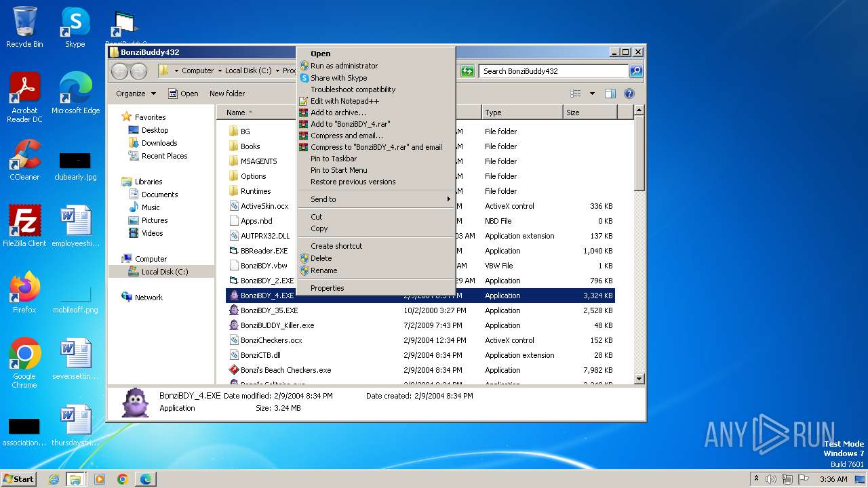This screenshot has width=868, height=488.
Task: Open the Recycle Bin desktop icon
Action: tap(24, 27)
